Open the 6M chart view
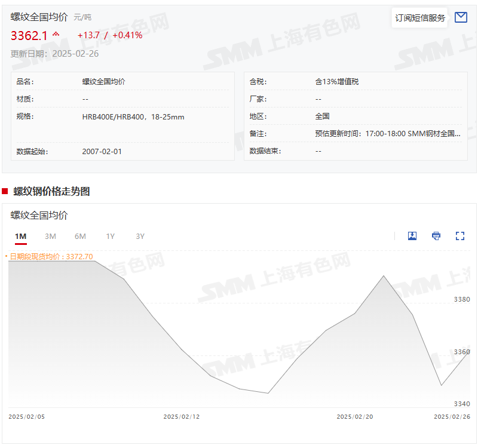 click(80, 237)
